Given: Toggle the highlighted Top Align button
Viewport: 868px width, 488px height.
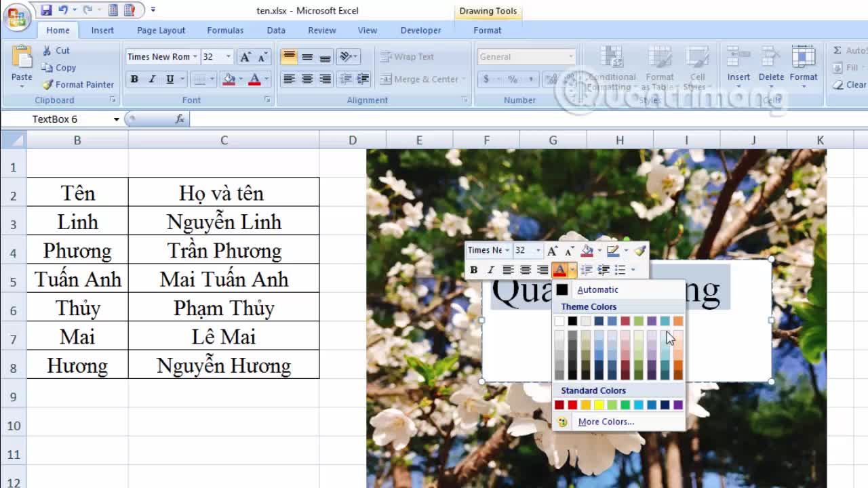Looking at the screenshot, I should point(289,57).
